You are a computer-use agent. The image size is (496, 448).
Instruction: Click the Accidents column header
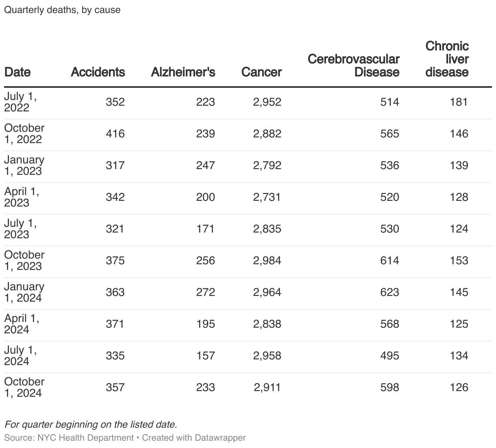[98, 72]
